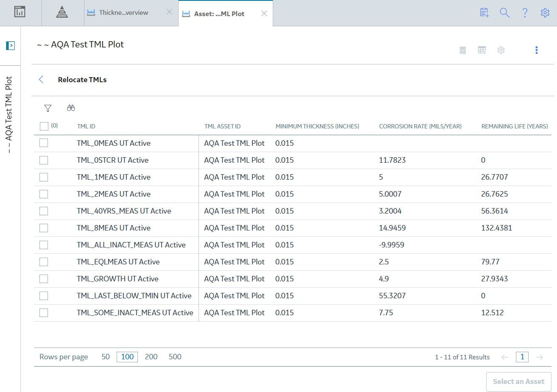The height and width of the screenshot is (392, 557).
Task: Close the Asset TML Plot tab
Action: (264, 14)
